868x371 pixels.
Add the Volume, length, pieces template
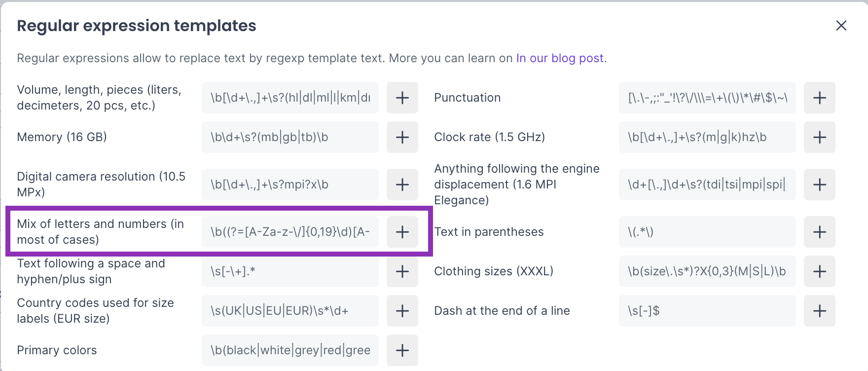point(402,98)
